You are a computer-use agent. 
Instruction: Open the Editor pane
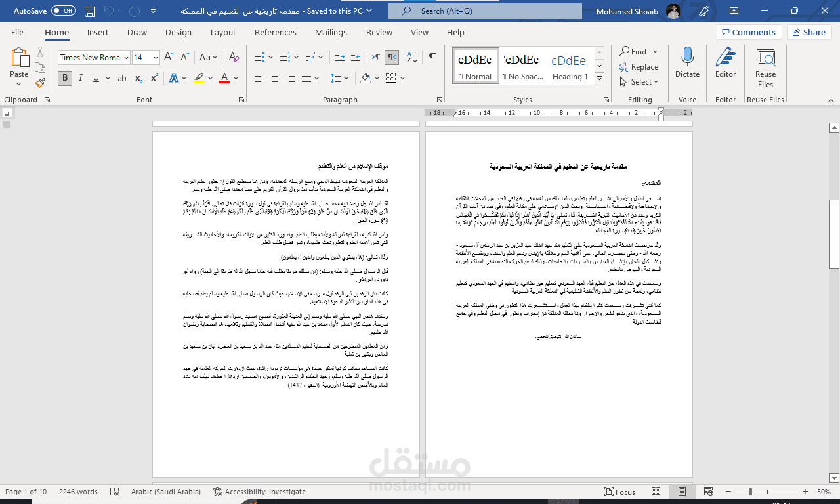click(x=725, y=62)
